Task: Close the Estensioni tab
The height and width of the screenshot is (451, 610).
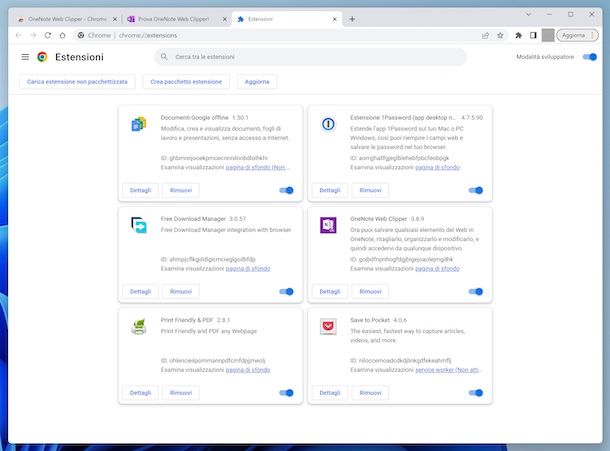Action: 335,19
